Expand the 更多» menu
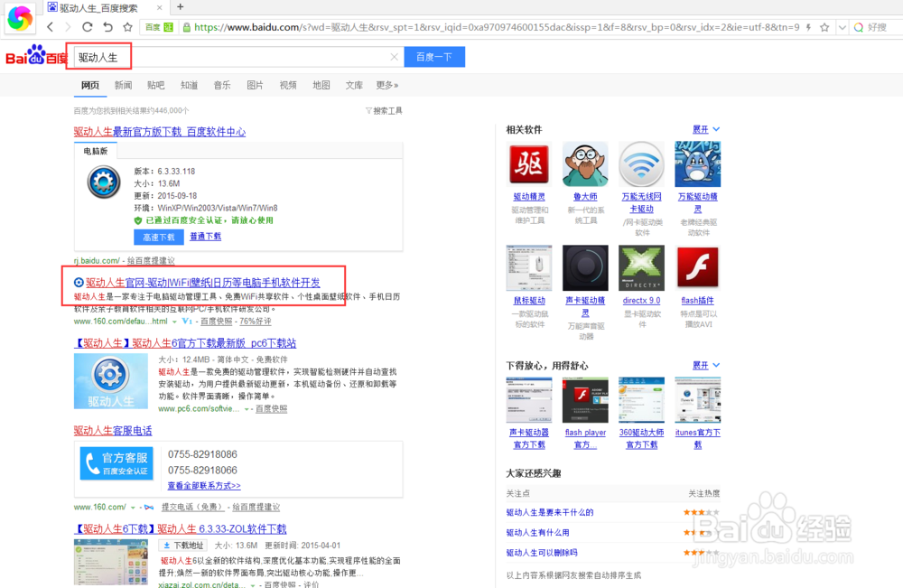 [x=387, y=85]
